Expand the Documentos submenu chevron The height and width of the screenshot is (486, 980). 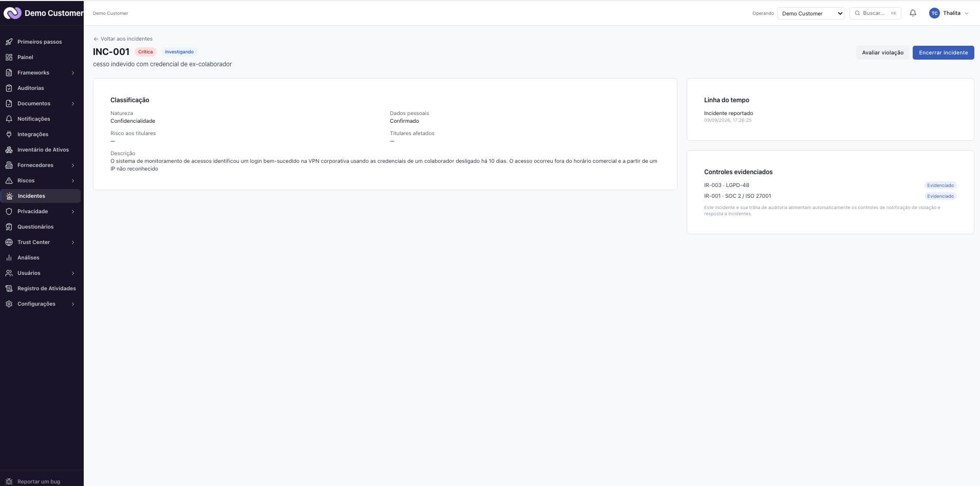[x=73, y=104]
